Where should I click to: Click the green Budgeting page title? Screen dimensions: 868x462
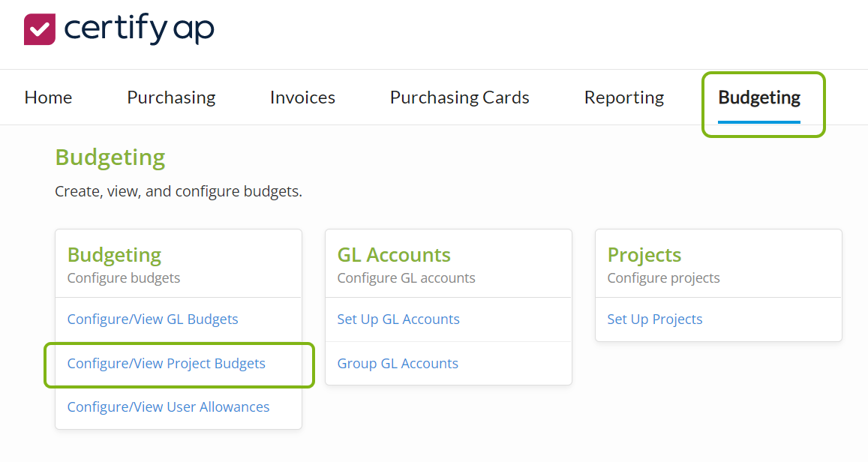tap(110, 157)
